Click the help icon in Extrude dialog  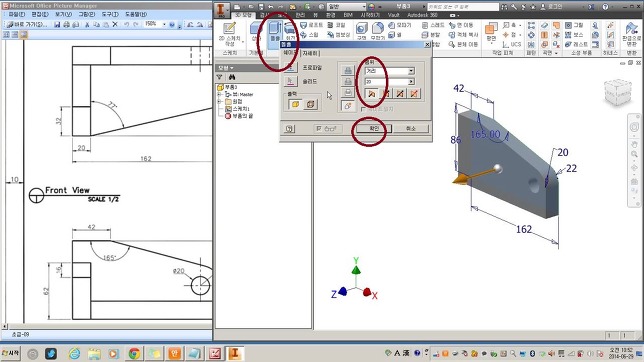(290, 129)
